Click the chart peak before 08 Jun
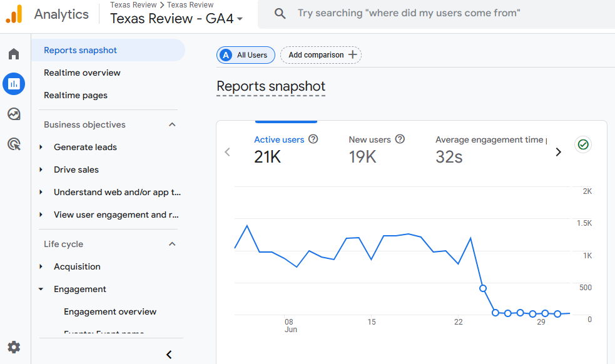This screenshot has height=364, width=615. [247, 226]
